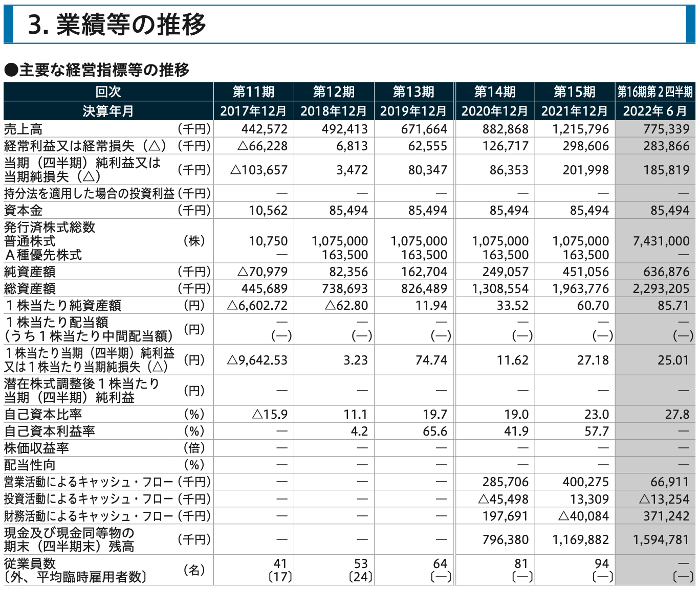Click the 2020年12月 date cell
The image size is (700, 589).
coord(494,111)
